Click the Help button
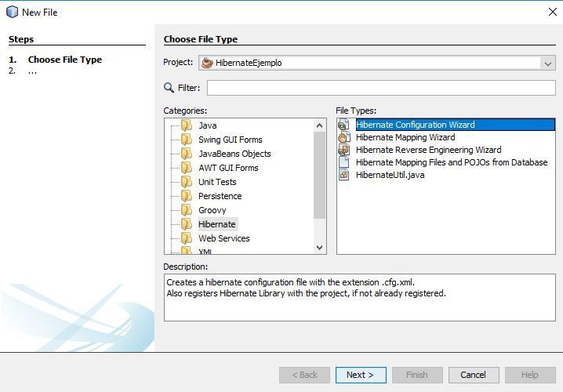Viewport: 563px width, 392px height. point(530,375)
